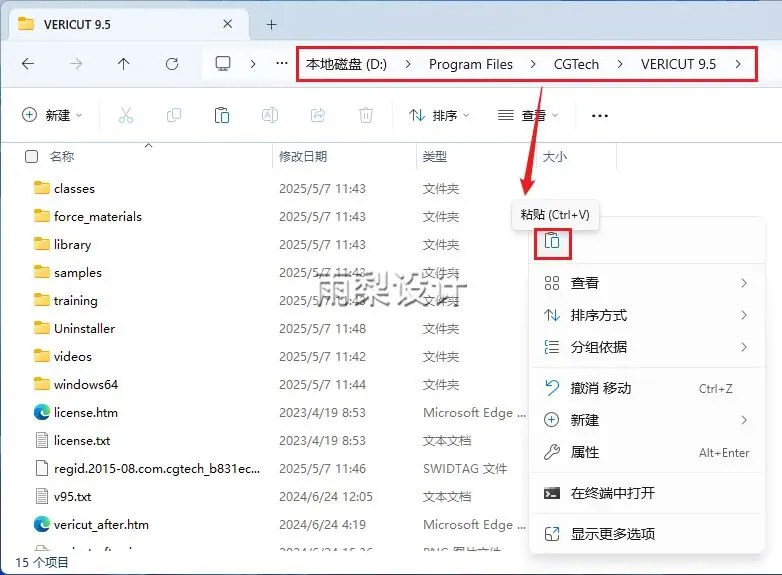The width and height of the screenshot is (782, 575).
Task: Click the Cut scissors toolbar icon
Action: (126, 115)
